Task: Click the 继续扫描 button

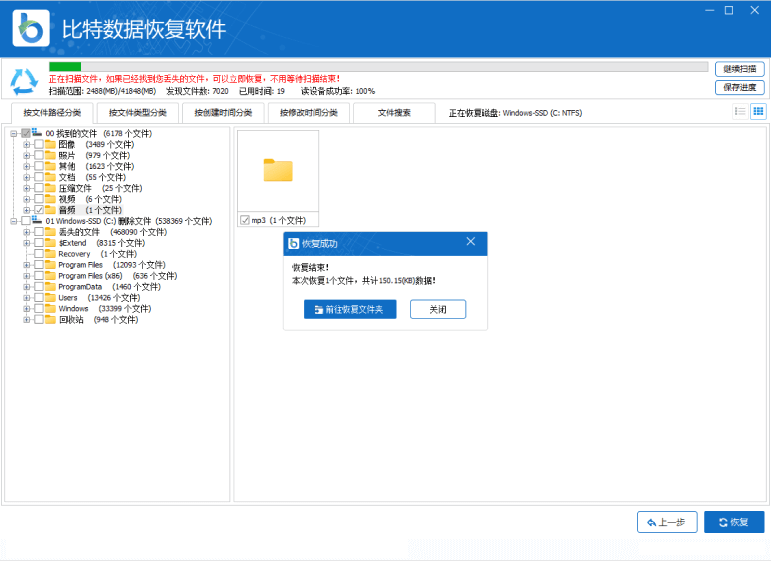Action: (740, 69)
